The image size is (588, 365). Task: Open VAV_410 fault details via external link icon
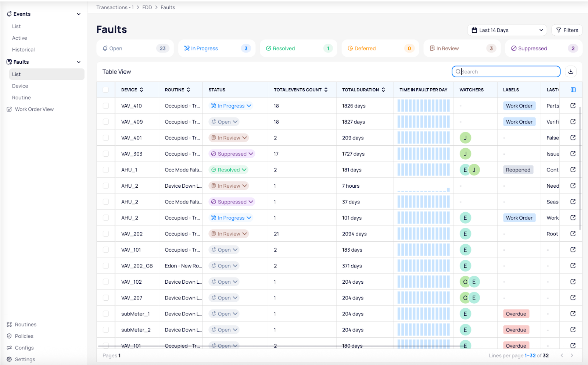(x=573, y=106)
